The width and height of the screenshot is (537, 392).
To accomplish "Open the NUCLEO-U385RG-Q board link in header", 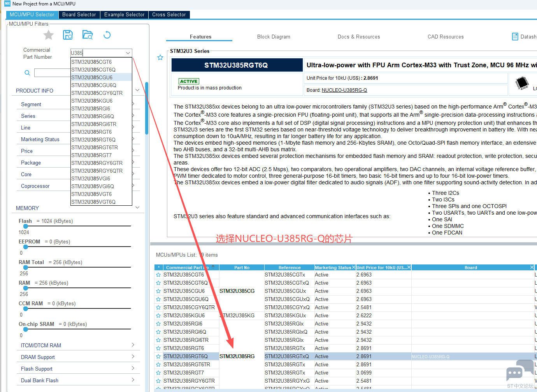I will coord(344,90).
